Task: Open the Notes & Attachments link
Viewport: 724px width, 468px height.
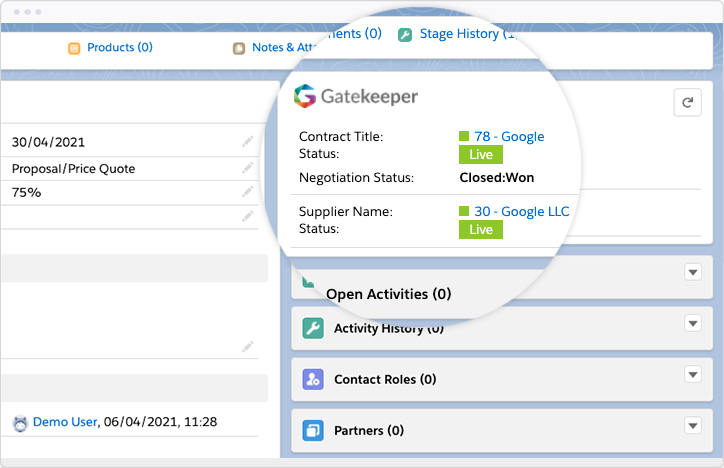Action: 284,47
